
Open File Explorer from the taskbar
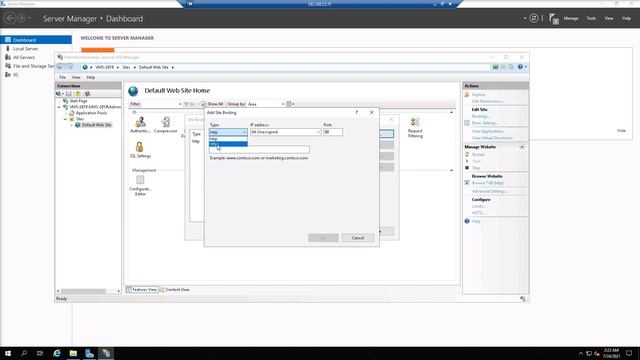[73, 353]
